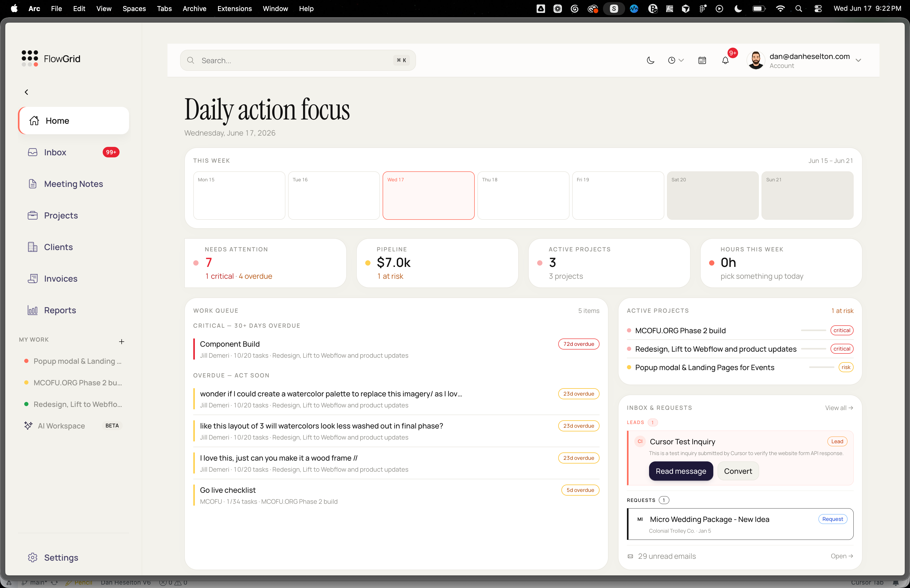The width and height of the screenshot is (910, 588).
Task: Click the Read message button
Action: pyautogui.click(x=681, y=471)
